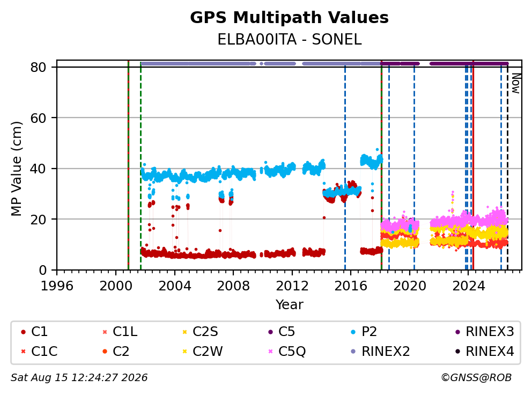Click the C1 legend marker
Viewport: 532px width, 394px height.
pos(23,332)
